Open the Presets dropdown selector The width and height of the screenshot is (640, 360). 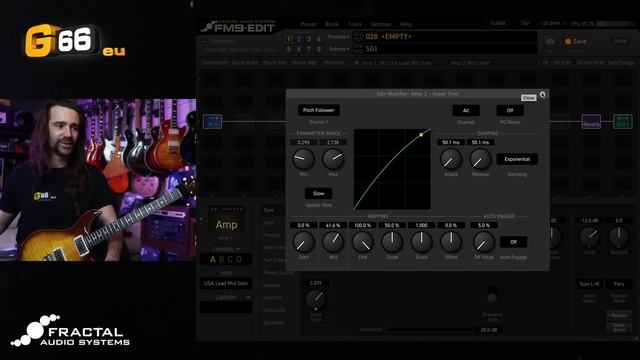[x=339, y=37]
